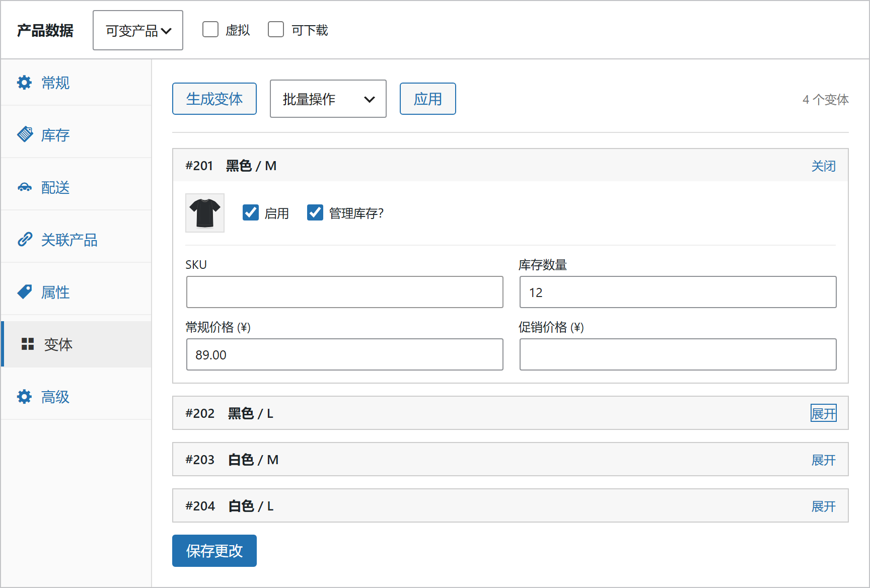
Task: Switch to the 库存 tab
Action: pyautogui.click(x=76, y=135)
